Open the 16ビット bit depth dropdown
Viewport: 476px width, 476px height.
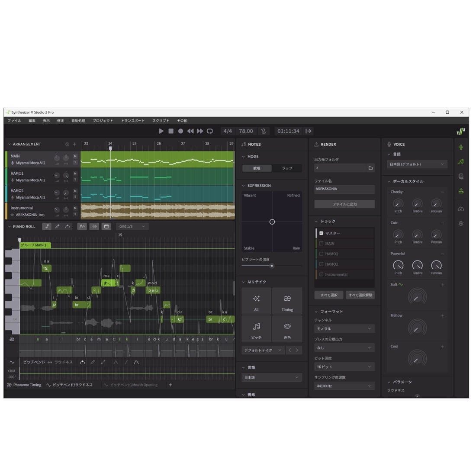[344, 367]
